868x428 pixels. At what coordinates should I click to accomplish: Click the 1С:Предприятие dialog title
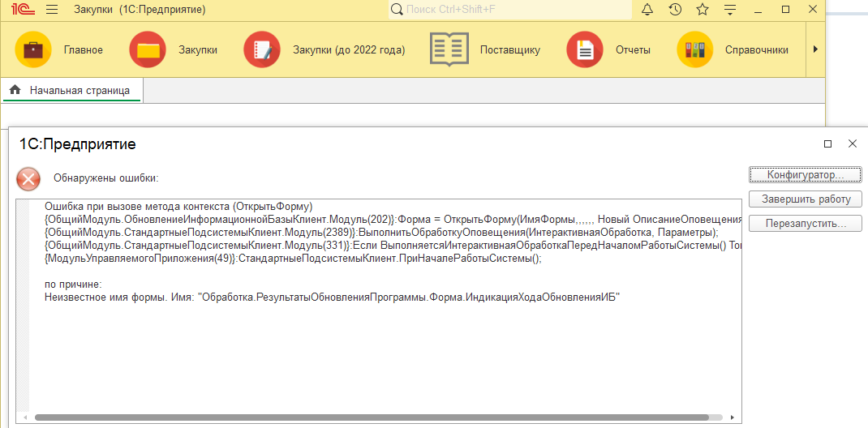tap(78, 145)
